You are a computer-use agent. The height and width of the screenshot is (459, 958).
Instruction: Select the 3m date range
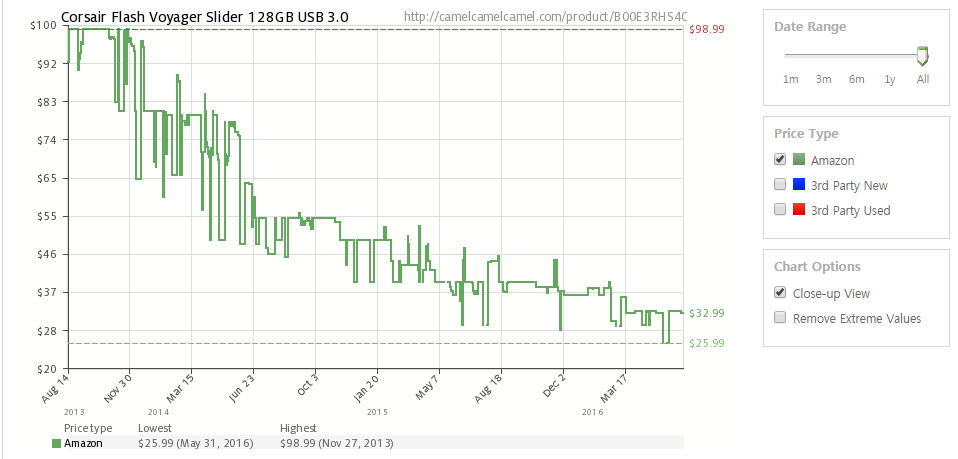pyautogui.click(x=823, y=79)
